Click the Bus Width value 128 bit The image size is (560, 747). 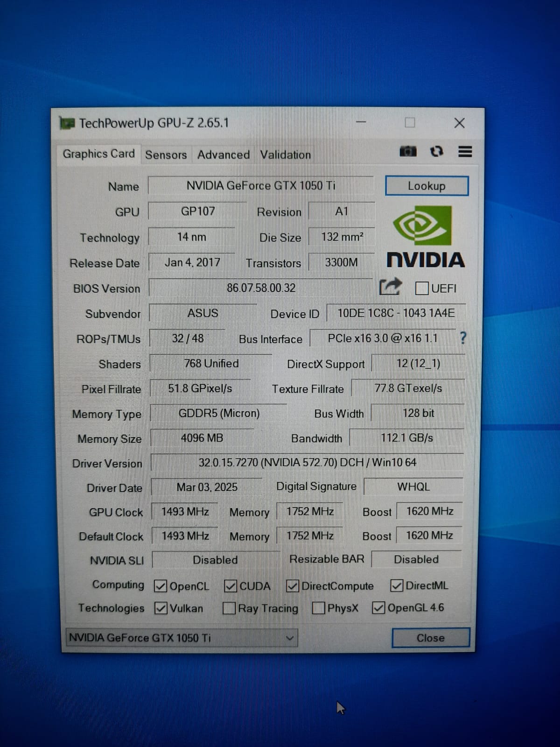tap(418, 413)
